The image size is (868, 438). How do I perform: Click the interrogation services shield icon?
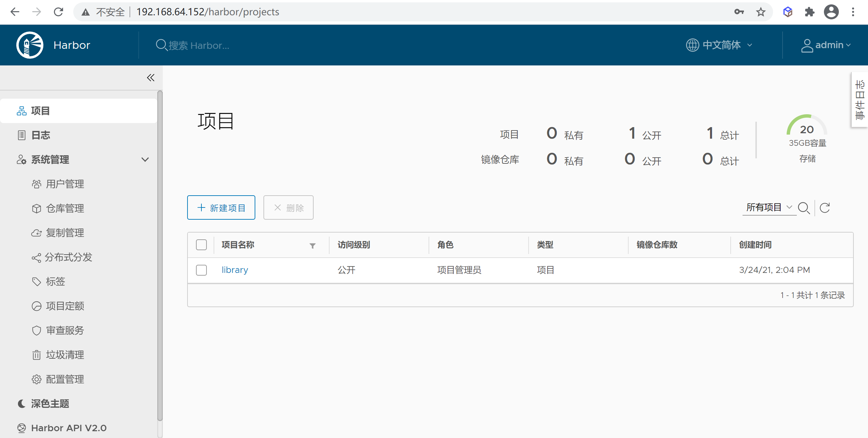[37, 331]
